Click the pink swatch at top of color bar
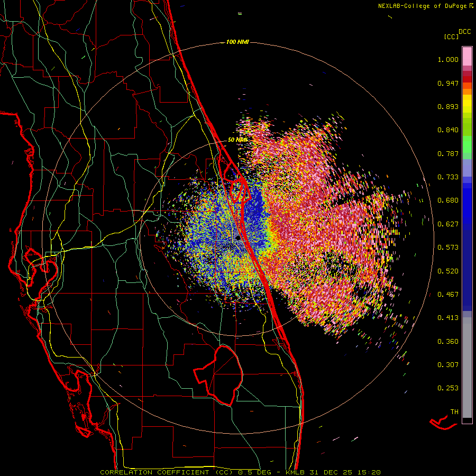 [467, 57]
